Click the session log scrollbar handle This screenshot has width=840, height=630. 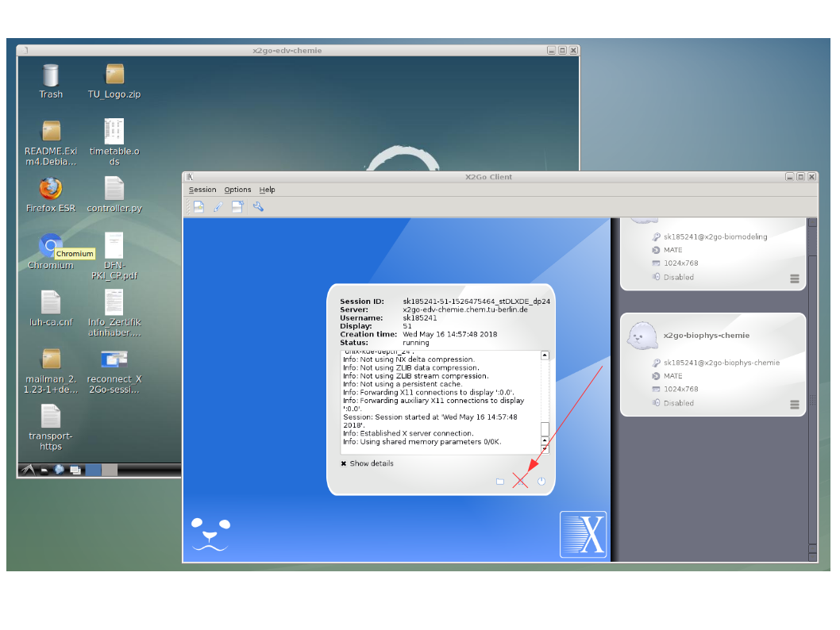545,429
